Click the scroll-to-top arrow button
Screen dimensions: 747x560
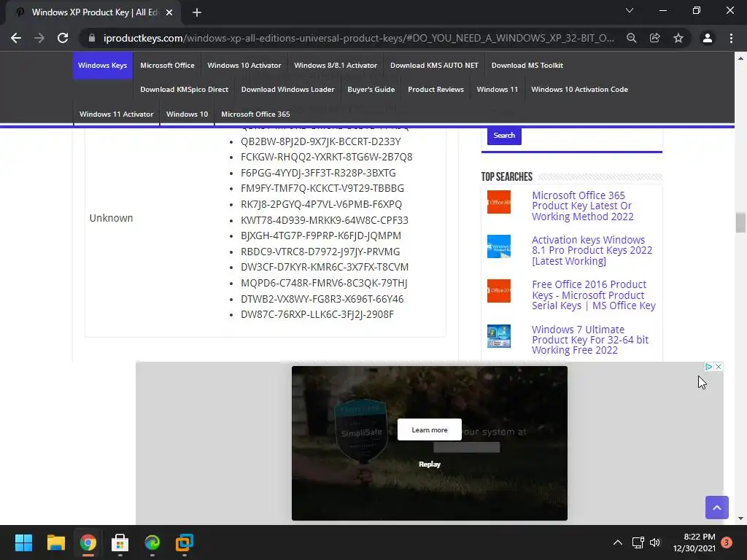click(717, 507)
